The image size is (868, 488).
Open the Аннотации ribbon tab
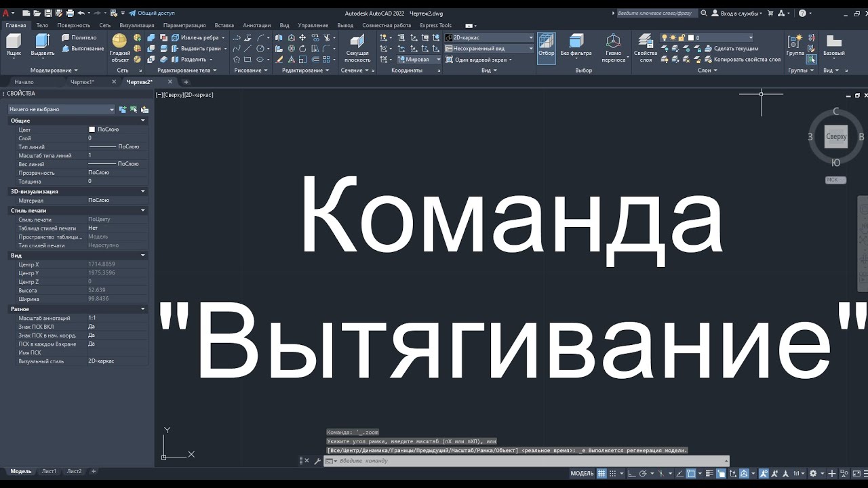(x=256, y=26)
